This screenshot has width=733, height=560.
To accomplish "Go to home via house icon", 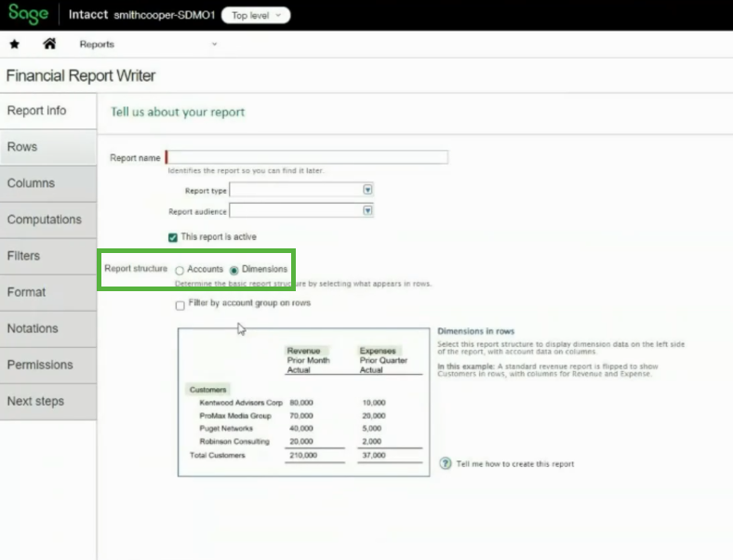I will coord(49,44).
